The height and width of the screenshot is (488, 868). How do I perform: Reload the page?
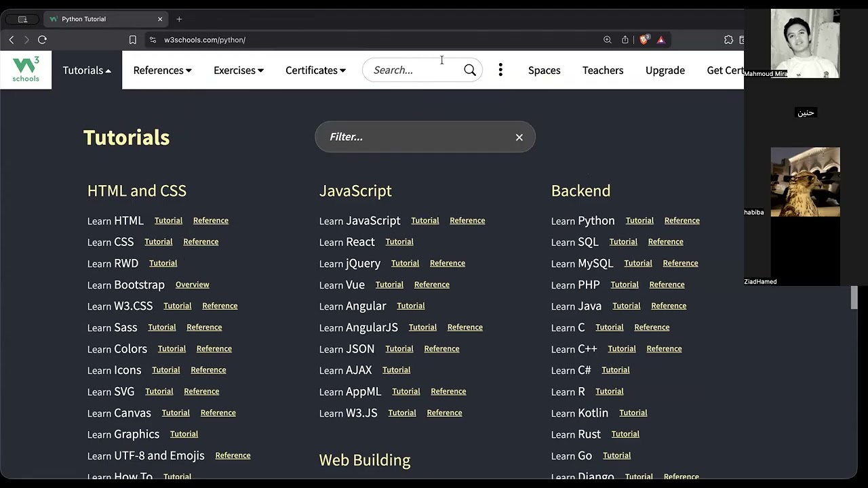point(42,40)
